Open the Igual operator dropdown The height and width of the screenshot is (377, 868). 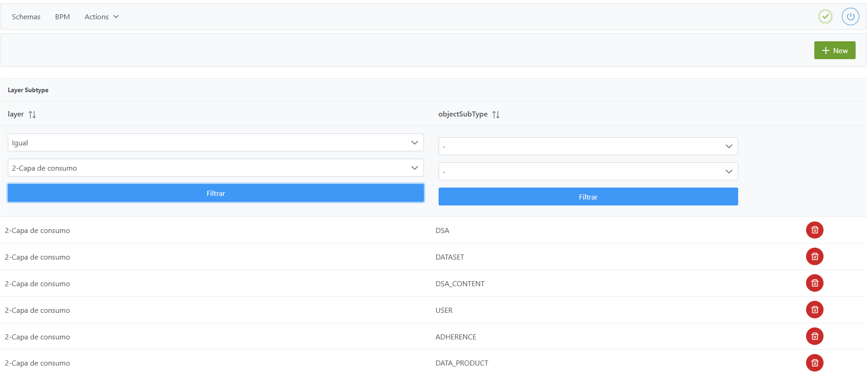[x=215, y=143]
